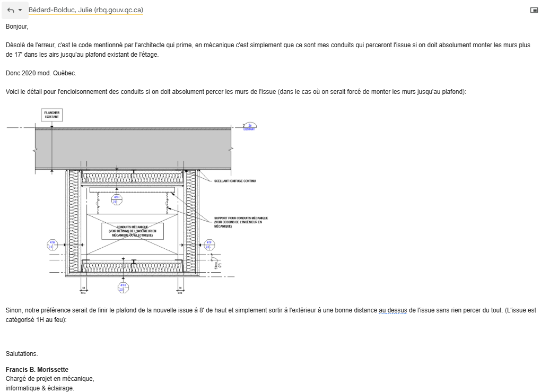This screenshot has width=541, height=392.
Task: Click the "Donc 2020 mod. Québec." line
Action: 41,73
